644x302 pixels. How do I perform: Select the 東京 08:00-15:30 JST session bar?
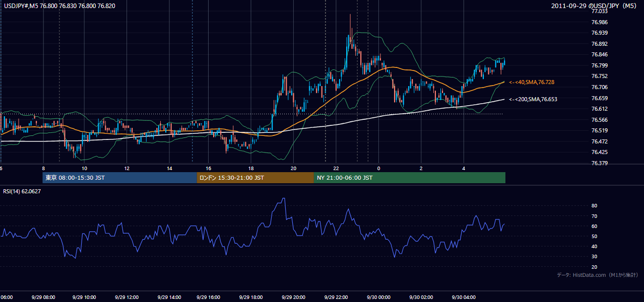tap(120, 178)
